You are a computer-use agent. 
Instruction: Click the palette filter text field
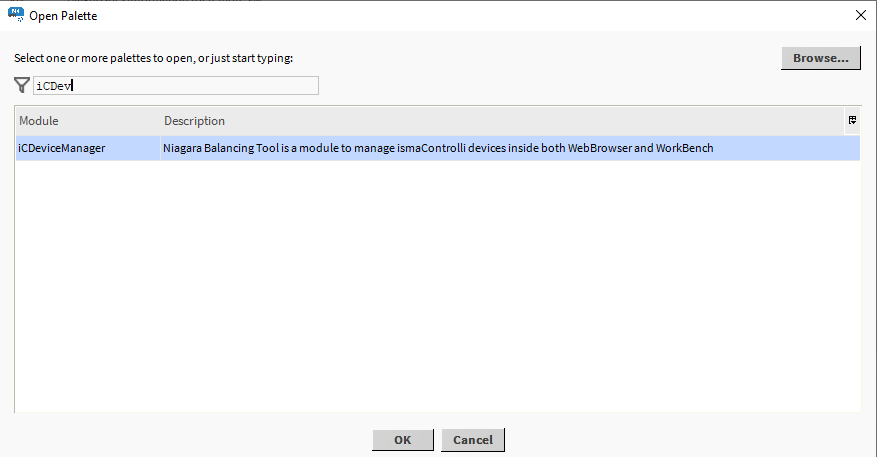pyautogui.click(x=175, y=86)
